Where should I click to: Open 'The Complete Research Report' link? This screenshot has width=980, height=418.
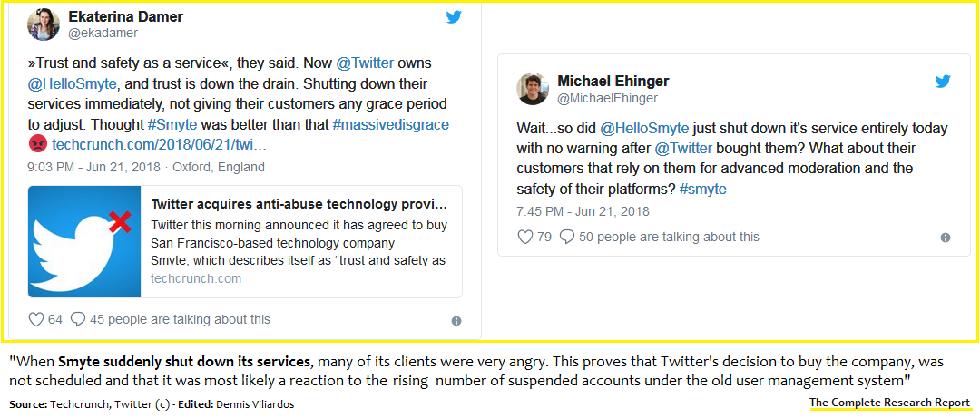(x=889, y=403)
